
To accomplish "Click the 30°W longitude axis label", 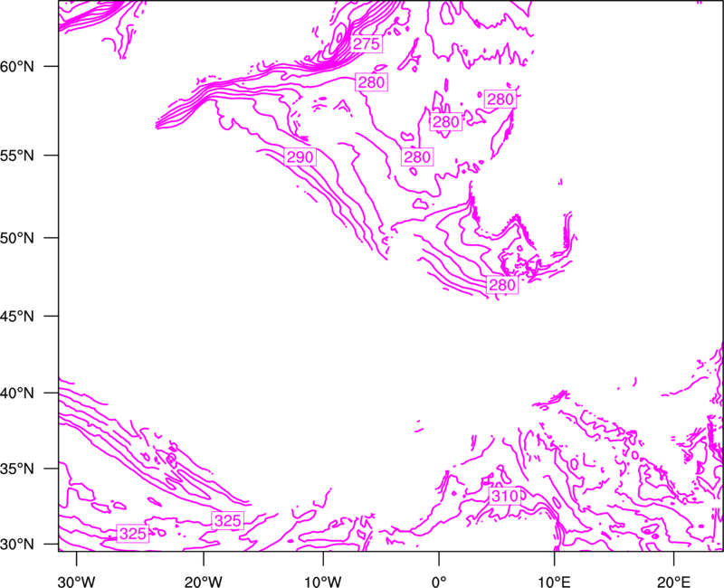I will [77, 582].
